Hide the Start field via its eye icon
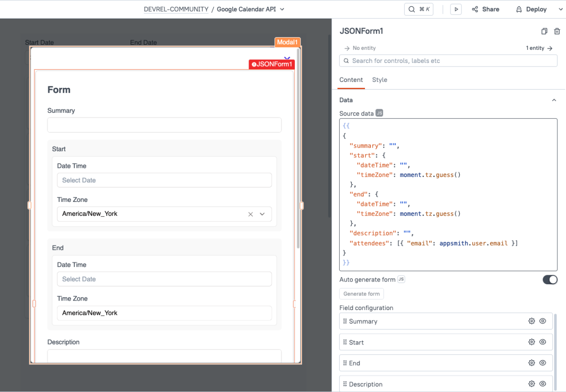 542,342
